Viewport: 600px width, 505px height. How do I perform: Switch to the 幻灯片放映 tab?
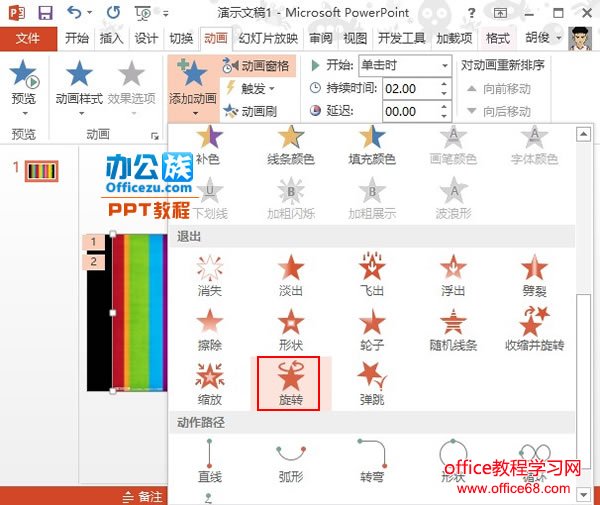click(268, 38)
